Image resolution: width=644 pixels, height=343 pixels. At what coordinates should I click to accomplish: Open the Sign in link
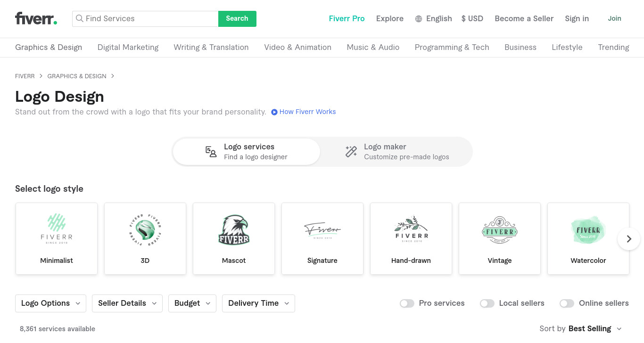[x=577, y=19]
